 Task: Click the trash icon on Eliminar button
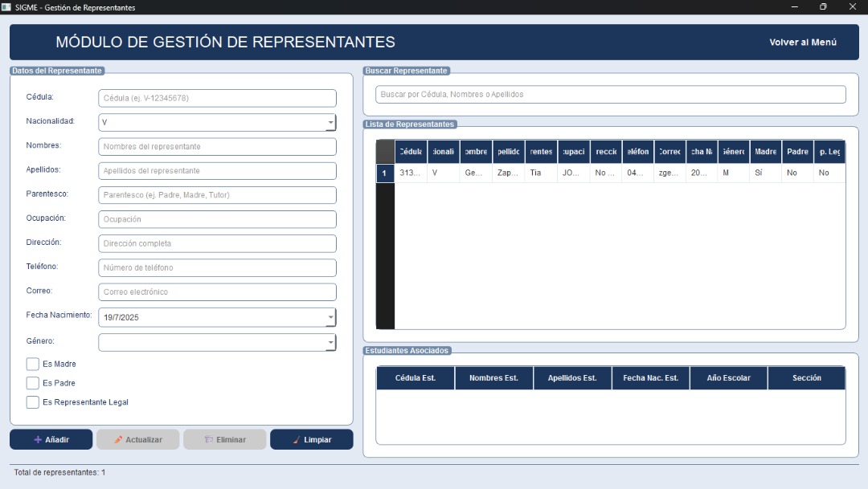[x=208, y=440]
